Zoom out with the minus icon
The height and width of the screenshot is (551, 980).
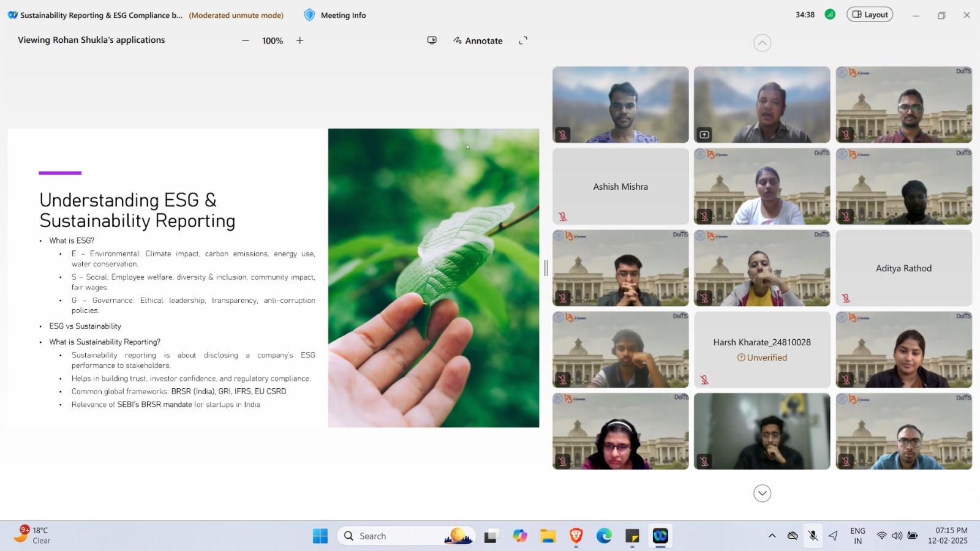246,40
